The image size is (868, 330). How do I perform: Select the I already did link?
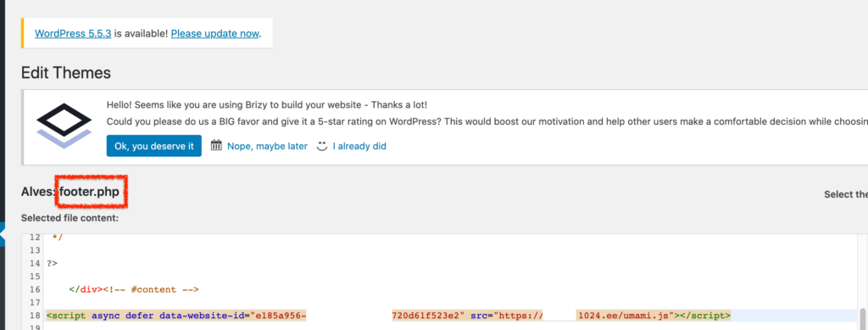tap(359, 147)
